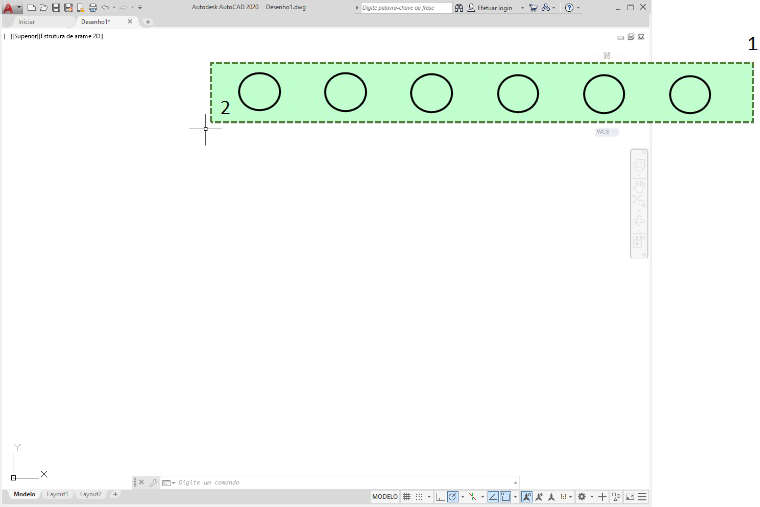
Task: Redo the last undone action
Action: pyautogui.click(x=123, y=8)
